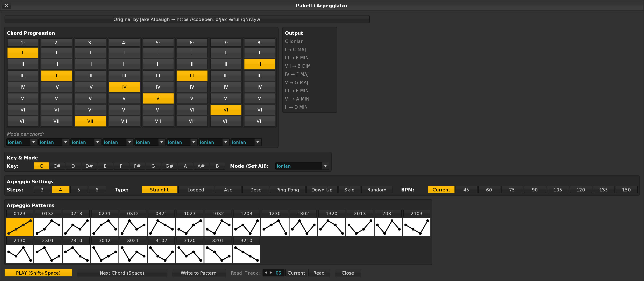The image size is (644, 281).
Task: Pick the 1203 arpeggio pattern graph
Action: pyautogui.click(x=246, y=227)
